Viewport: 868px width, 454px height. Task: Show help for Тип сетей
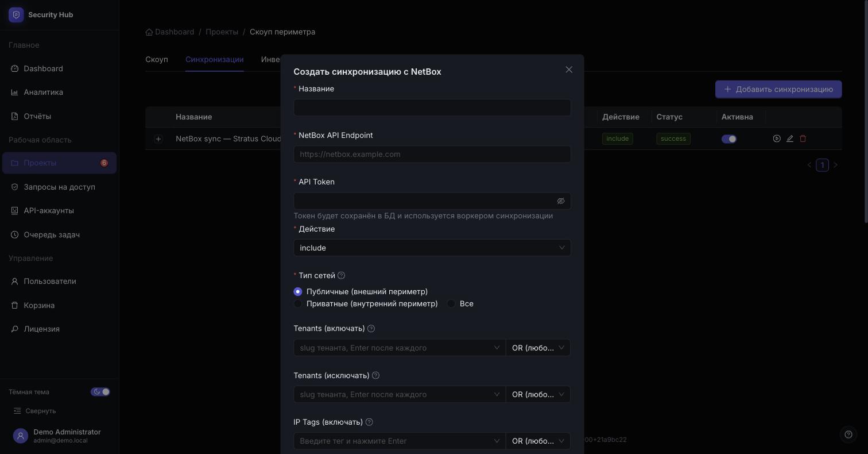pyautogui.click(x=342, y=275)
